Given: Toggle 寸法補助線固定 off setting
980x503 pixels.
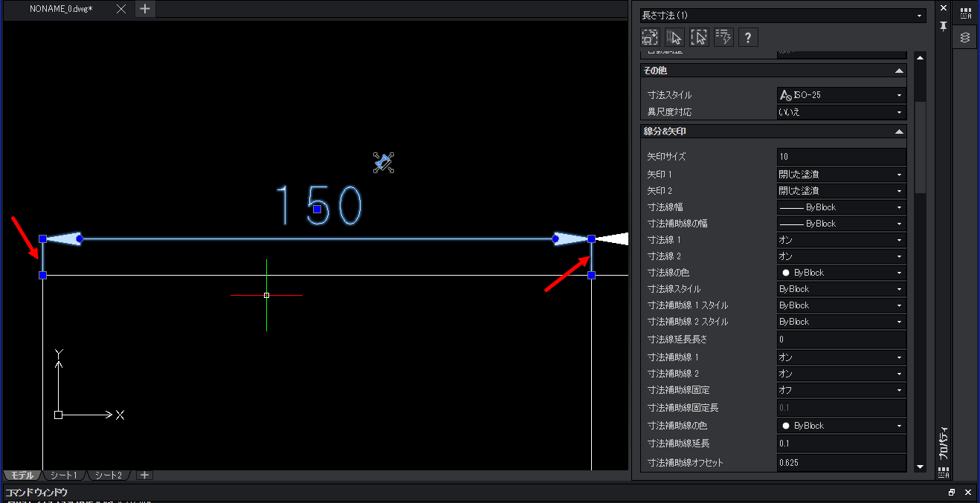Looking at the screenshot, I should [x=841, y=390].
